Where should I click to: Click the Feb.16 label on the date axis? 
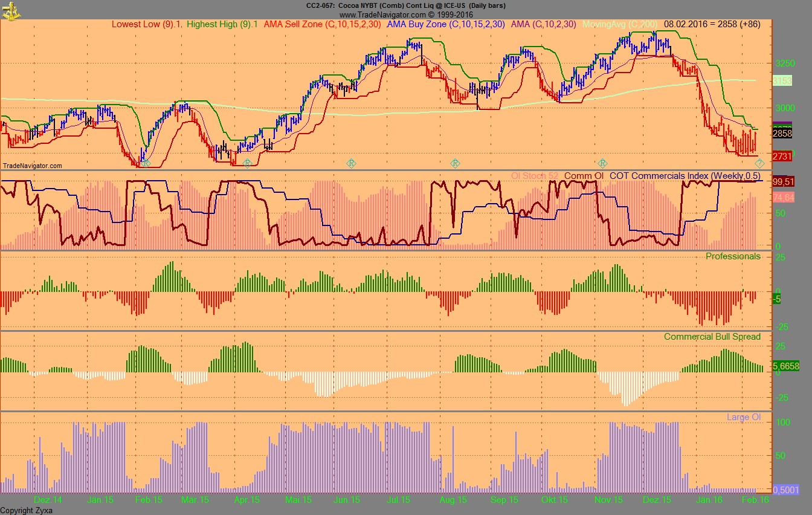(x=755, y=500)
